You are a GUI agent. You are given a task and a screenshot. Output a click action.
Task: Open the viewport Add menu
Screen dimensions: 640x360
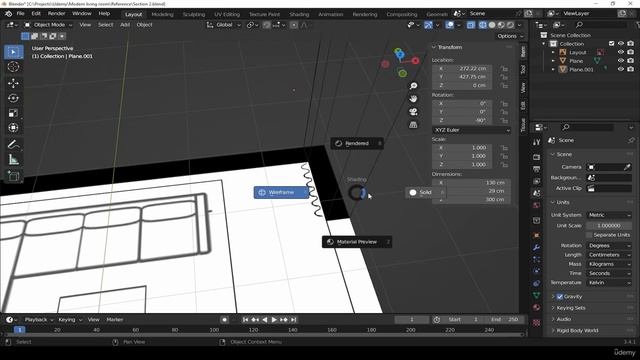pyautogui.click(x=125, y=25)
